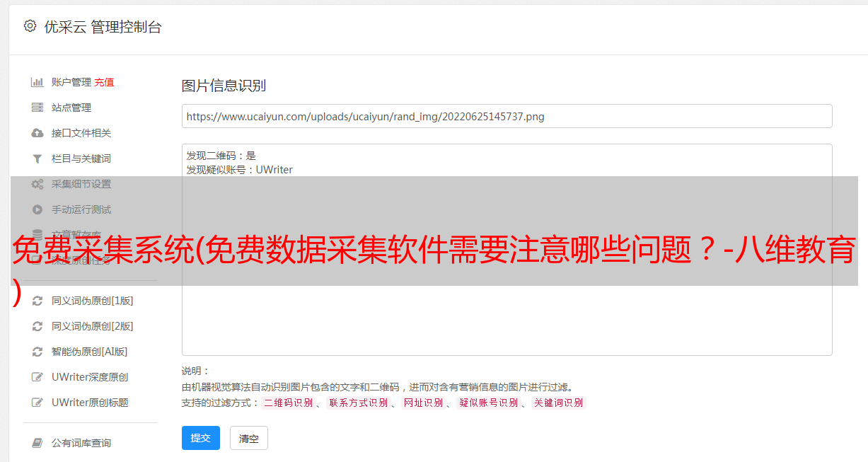
Task: Click the image URL input field
Action: [x=507, y=116]
